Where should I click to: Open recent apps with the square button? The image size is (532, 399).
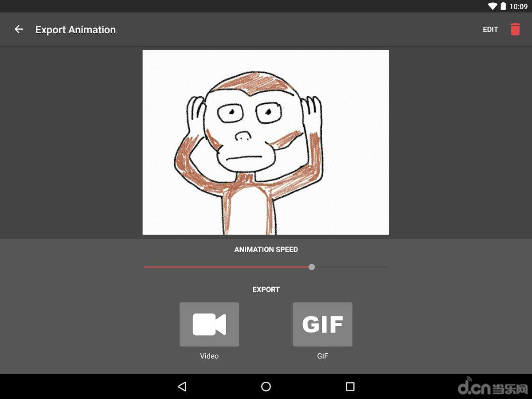pos(350,387)
